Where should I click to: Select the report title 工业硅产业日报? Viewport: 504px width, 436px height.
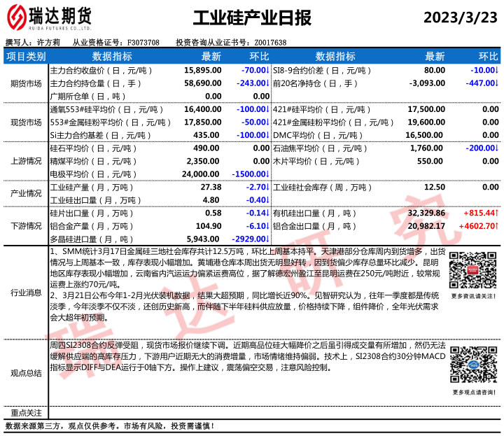pyautogui.click(x=251, y=18)
